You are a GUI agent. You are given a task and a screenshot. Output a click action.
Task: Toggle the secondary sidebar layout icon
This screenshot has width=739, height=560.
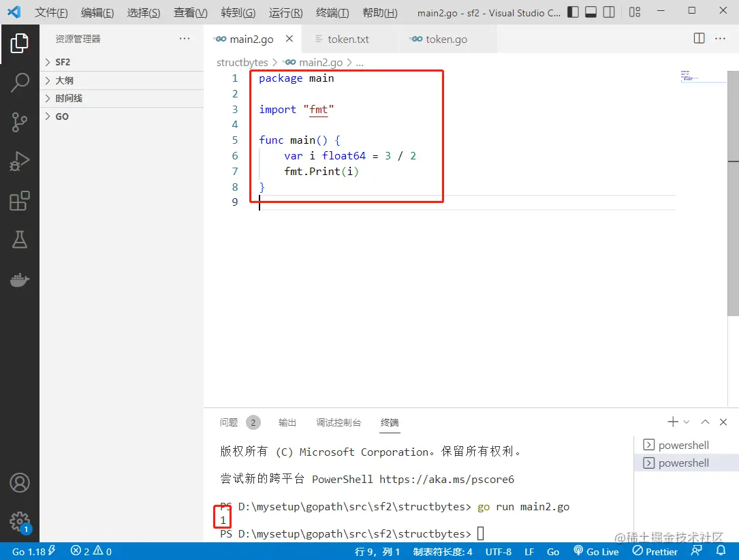pos(609,12)
